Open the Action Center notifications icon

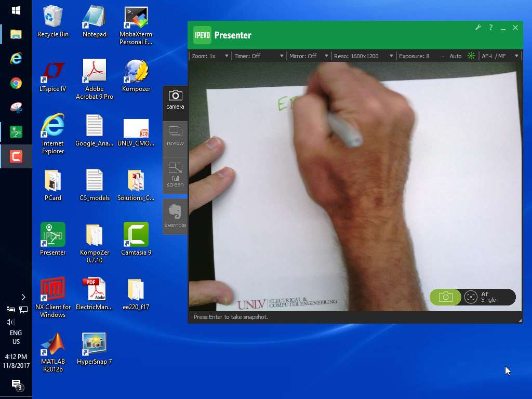[17, 385]
